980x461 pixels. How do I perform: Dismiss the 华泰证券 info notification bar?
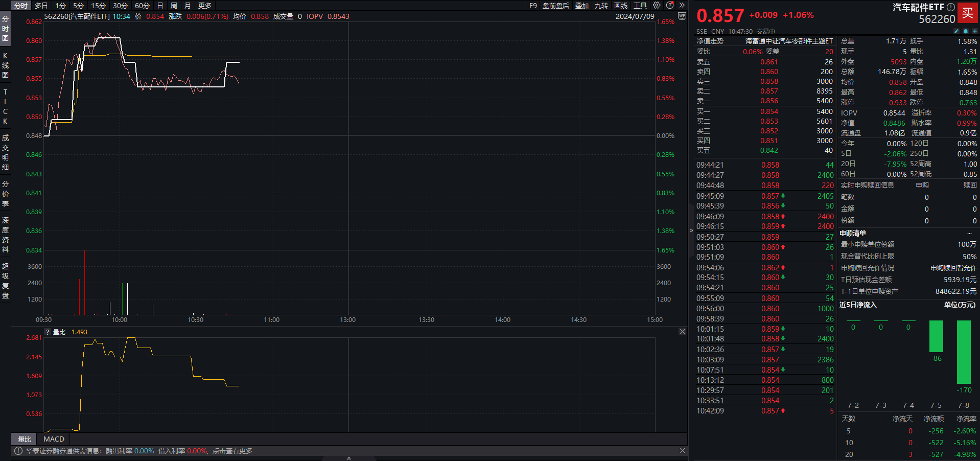click(x=682, y=451)
